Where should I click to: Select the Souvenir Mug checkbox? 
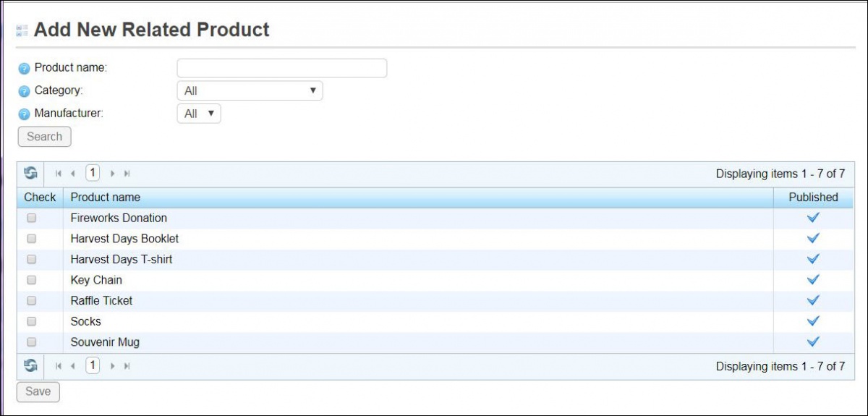pos(31,342)
